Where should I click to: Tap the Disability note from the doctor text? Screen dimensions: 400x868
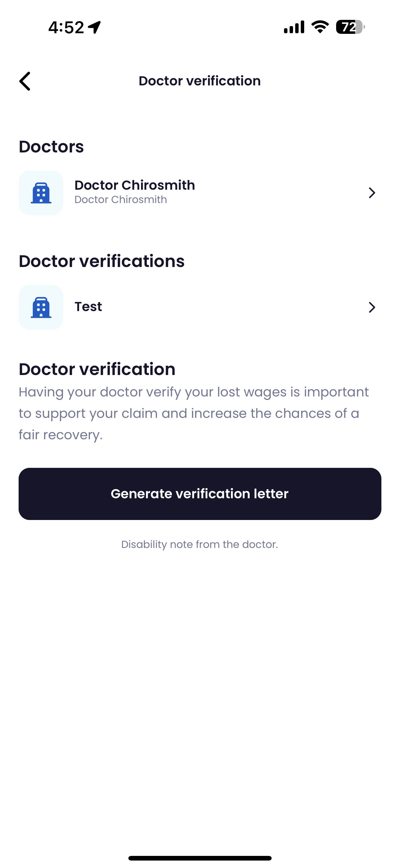pos(200,544)
